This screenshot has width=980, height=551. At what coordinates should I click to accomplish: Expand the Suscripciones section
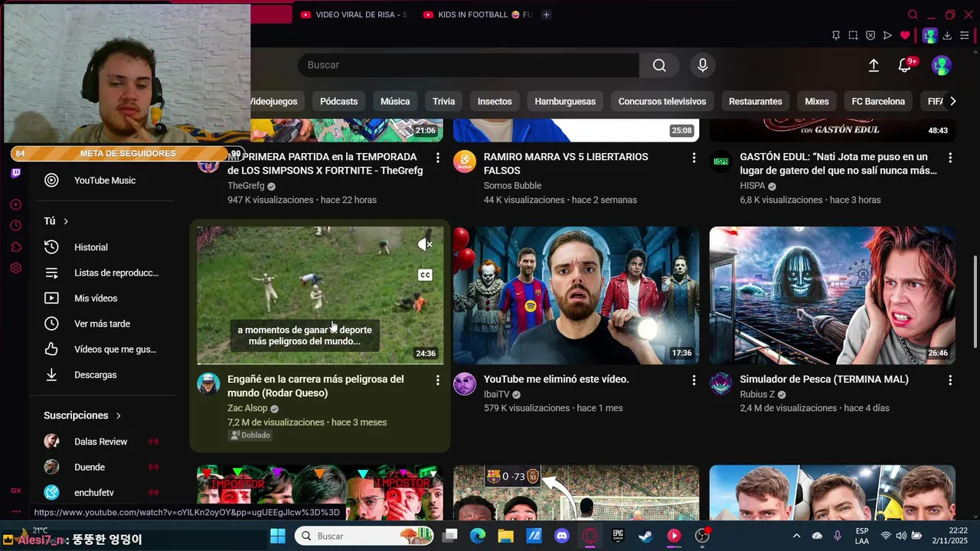click(x=83, y=416)
